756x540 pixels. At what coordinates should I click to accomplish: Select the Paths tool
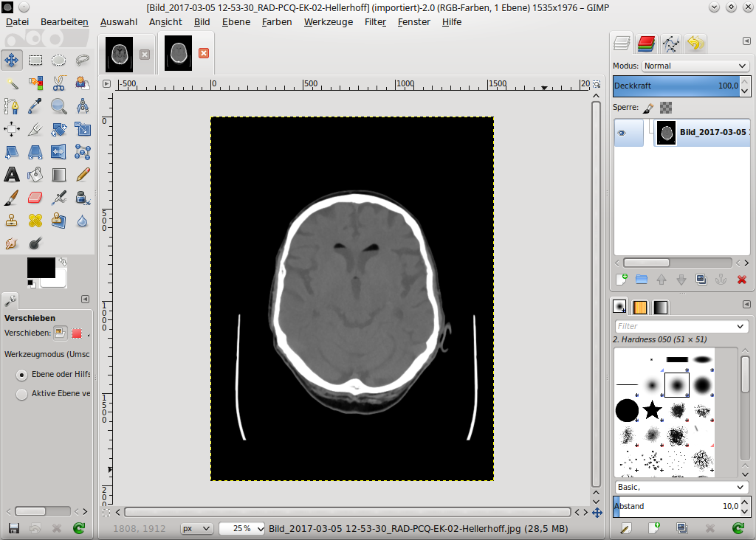(x=12, y=106)
